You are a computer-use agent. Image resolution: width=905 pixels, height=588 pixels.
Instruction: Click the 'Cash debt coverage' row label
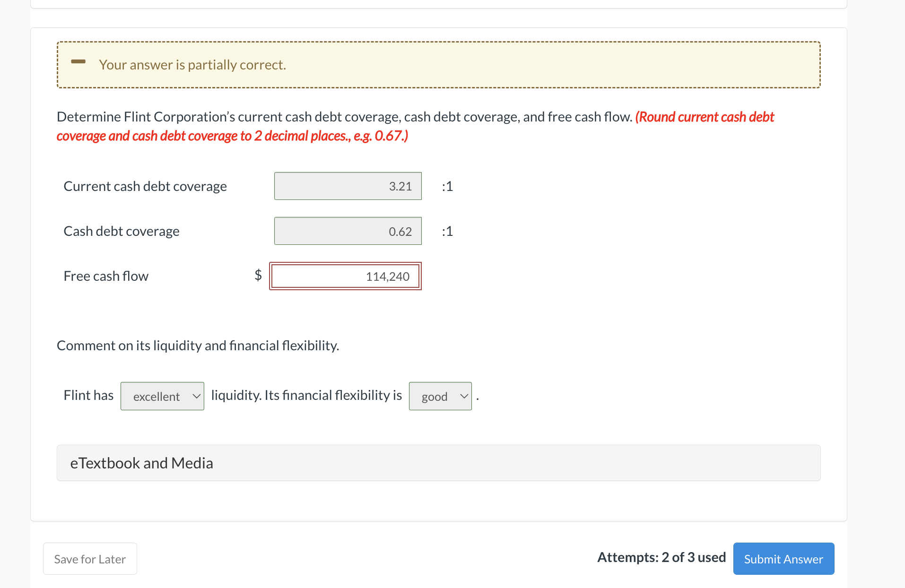(122, 231)
